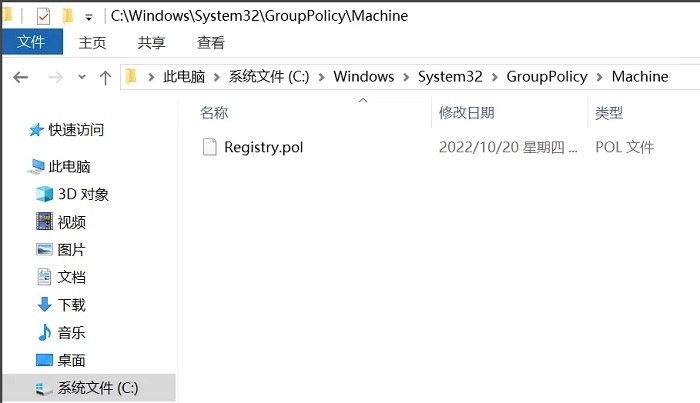The image size is (700, 403).
Task: Open the 下载 (Downloads) folder in the sidebar
Action: point(71,305)
